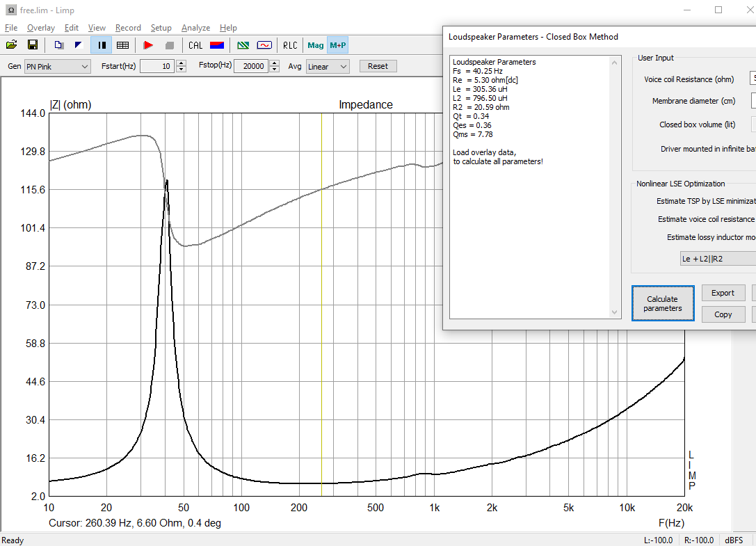Open the Setup menu
The height and width of the screenshot is (546, 756).
[x=161, y=28]
